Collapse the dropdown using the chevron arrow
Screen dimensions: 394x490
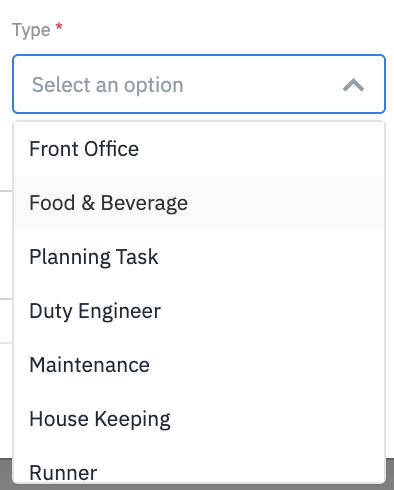353,85
